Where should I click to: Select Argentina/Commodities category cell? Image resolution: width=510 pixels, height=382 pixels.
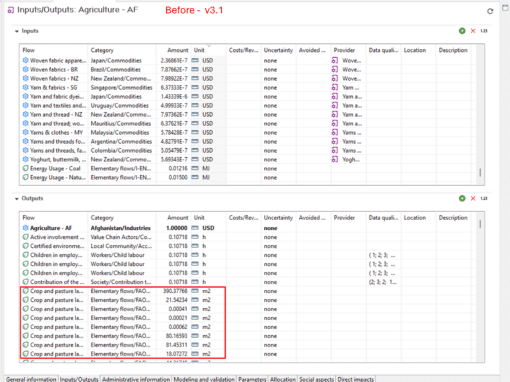121,141
